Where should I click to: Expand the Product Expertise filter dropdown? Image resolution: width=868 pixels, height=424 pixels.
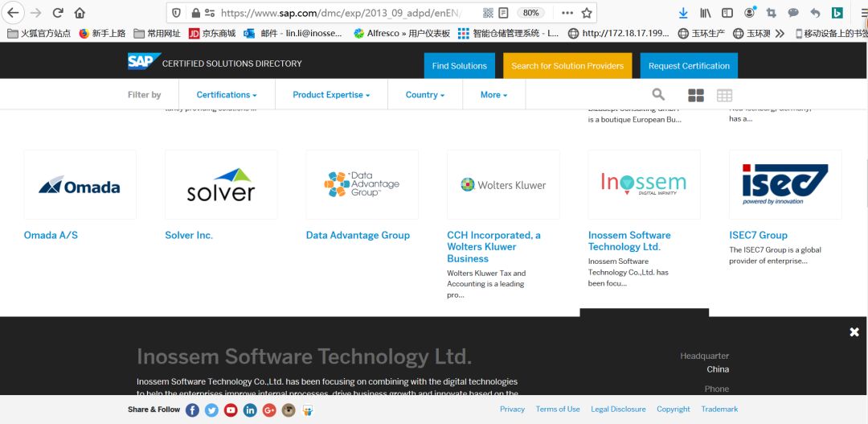[x=331, y=95]
